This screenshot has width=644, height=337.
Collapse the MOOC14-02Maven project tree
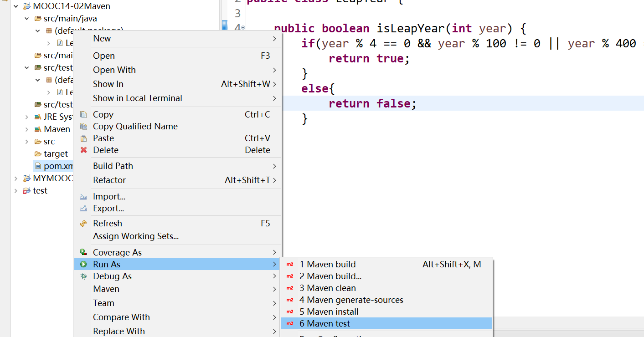(x=16, y=6)
